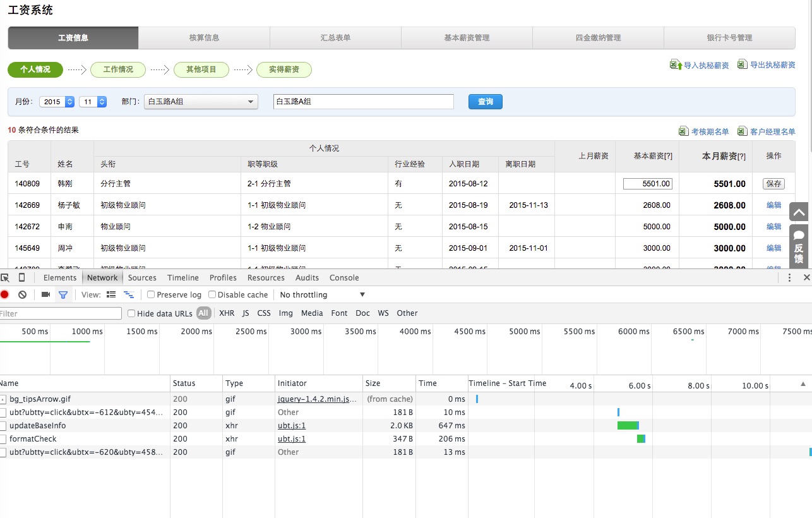
Task: Open the No throttling dropdown
Action: pyautogui.click(x=322, y=294)
